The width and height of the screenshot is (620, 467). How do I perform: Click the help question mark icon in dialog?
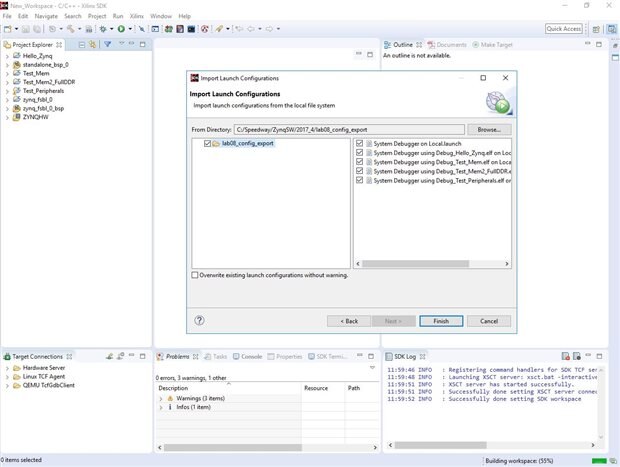pyautogui.click(x=199, y=321)
